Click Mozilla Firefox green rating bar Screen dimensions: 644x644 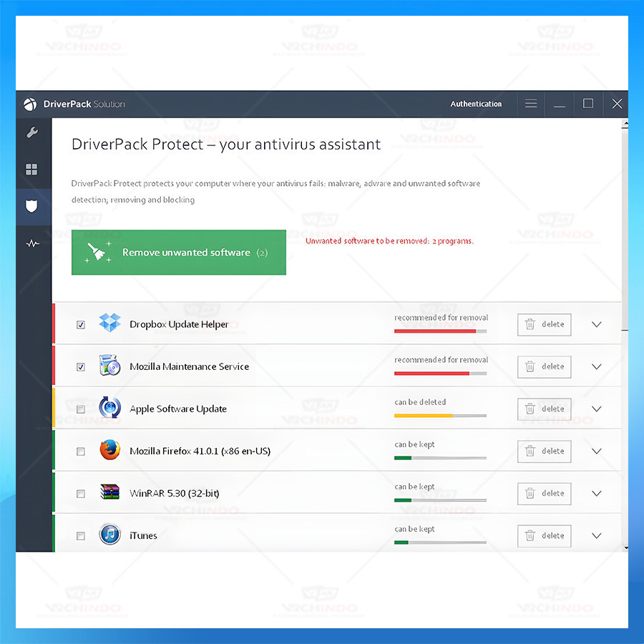point(440,458)
